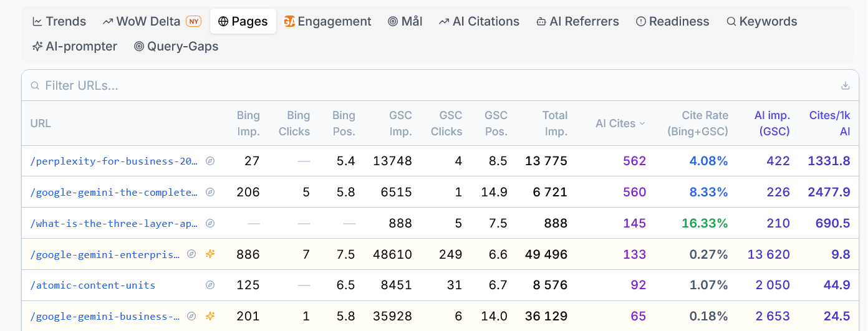This screenshot has height=331, width=868.
Task: Sort by Cites/1k AI header
Action: [x=829, y=123]
